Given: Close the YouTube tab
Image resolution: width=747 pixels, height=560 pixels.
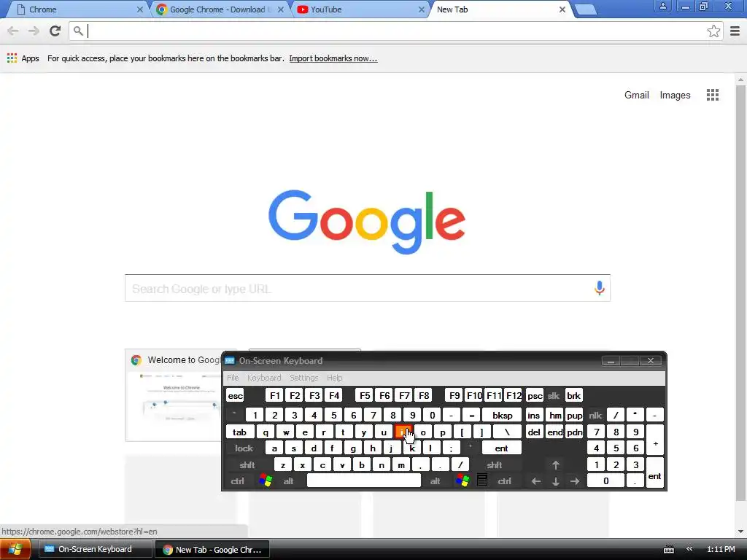Looking at the screenshot, I should tap(421, 9).
